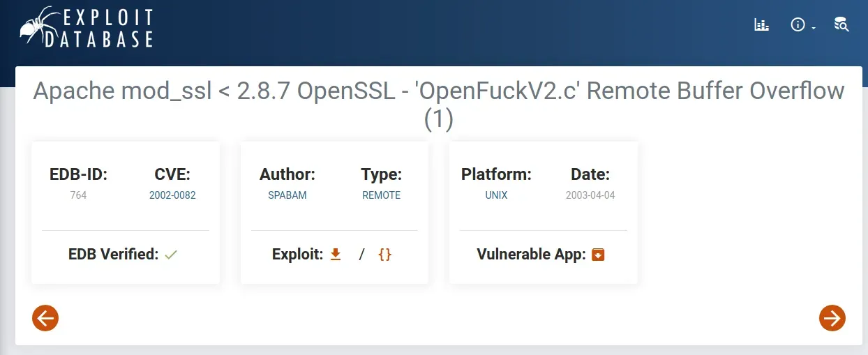This screenshot has width=868, height=355.
Task: Open the exploit statistics chart icon
Action: [x=761, y=25]
